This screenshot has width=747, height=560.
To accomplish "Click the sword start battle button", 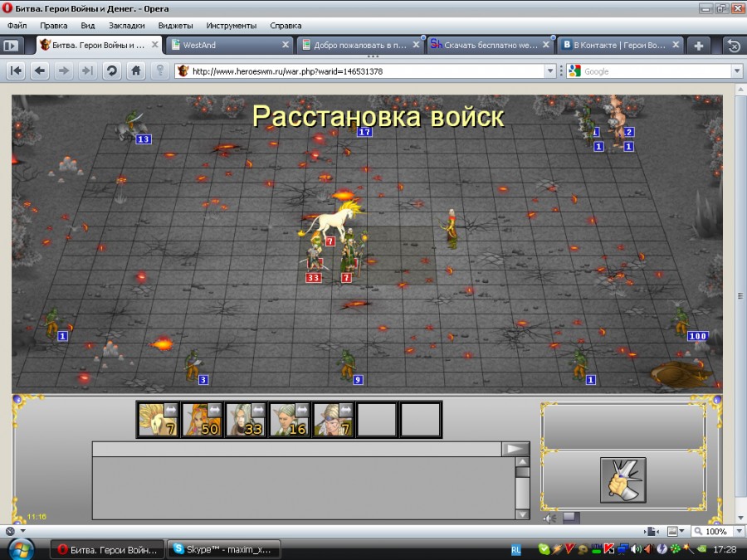I will click(x=623, y=480).
